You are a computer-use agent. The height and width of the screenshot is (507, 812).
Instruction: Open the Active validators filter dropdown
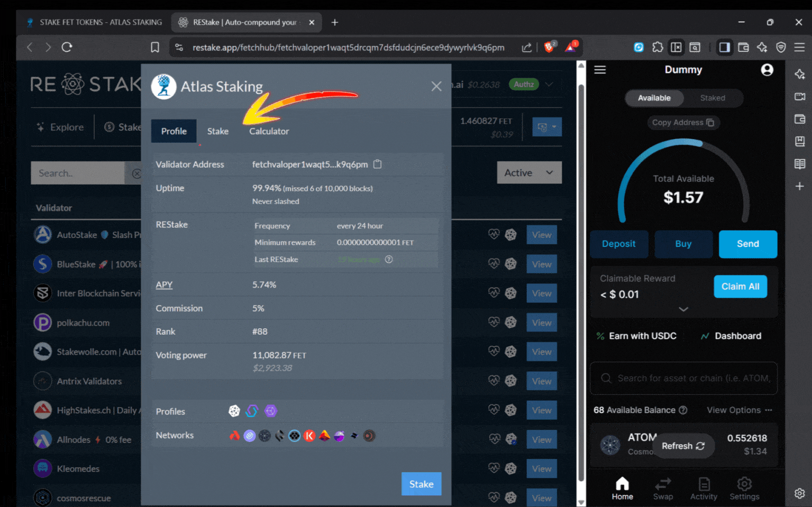click(528, 172)
